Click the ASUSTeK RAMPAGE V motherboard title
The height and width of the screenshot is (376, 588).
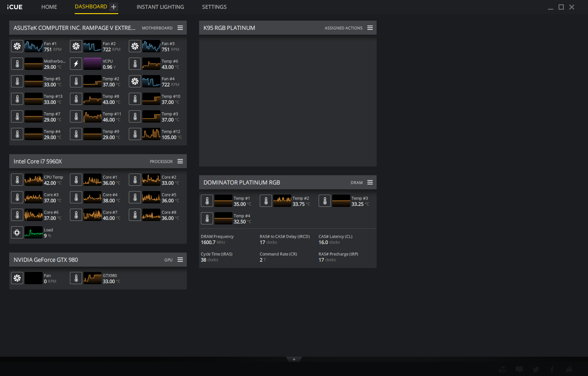pyautogui.click(x=75, y=28)
